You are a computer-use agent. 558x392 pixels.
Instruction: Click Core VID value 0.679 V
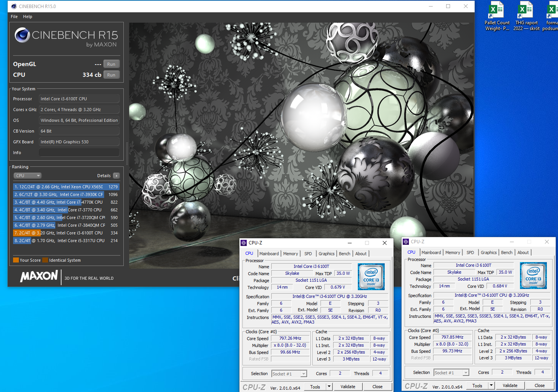click(x=338, y=287)
